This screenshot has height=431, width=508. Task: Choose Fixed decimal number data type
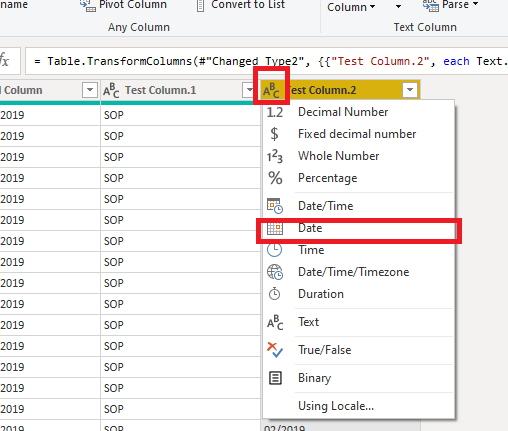point(359,134)
